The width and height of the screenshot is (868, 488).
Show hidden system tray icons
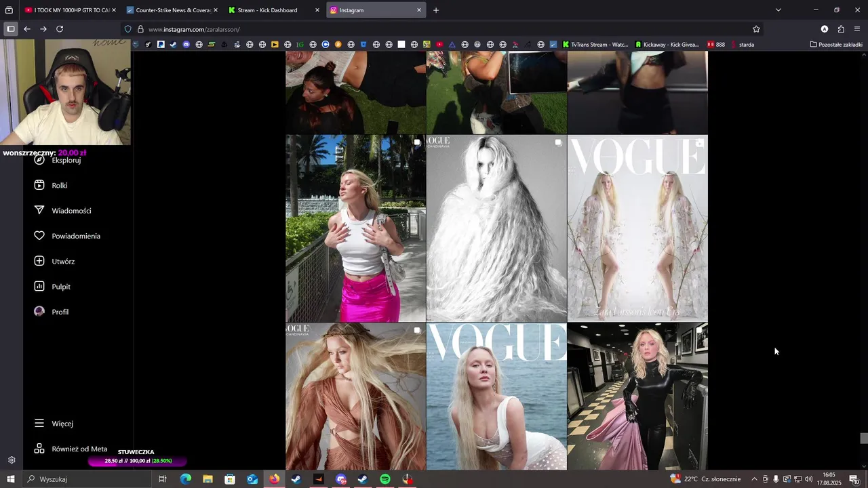tap(754, 479)
